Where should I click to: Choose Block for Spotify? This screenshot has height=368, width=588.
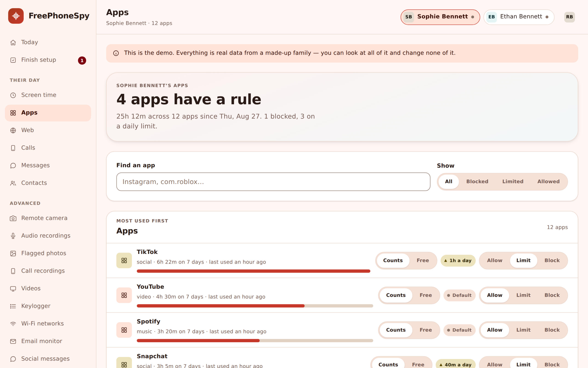click(552, 330)
